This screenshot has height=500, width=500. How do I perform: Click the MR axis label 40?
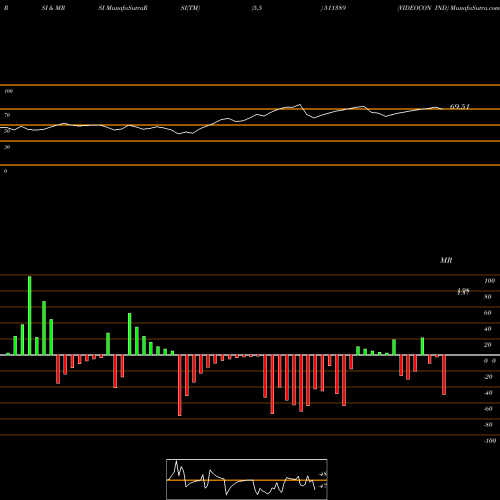(488, 329)
